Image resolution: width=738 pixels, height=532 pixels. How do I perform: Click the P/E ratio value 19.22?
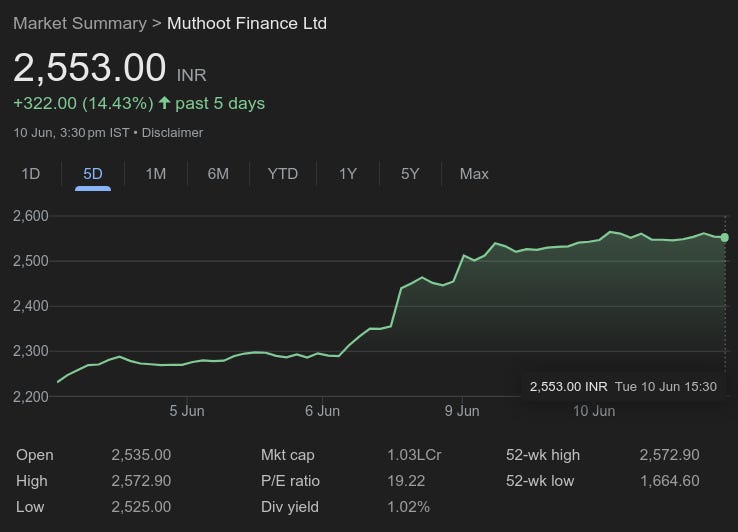point(406,481)
